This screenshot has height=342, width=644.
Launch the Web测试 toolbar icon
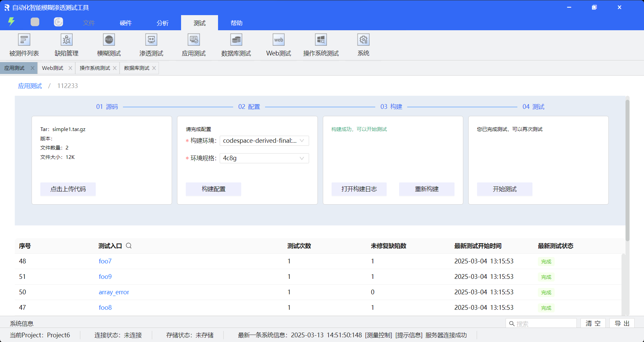[x=278, y=40]
